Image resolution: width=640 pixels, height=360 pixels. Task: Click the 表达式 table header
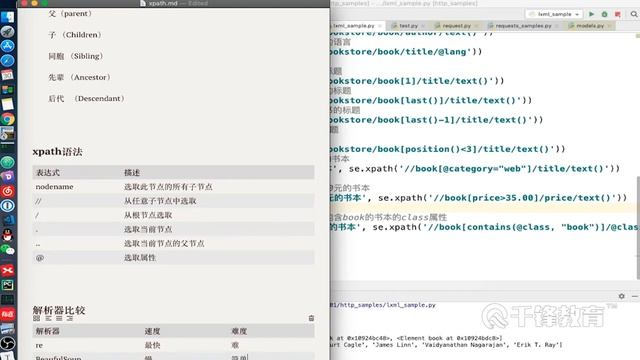coord(48,173)
